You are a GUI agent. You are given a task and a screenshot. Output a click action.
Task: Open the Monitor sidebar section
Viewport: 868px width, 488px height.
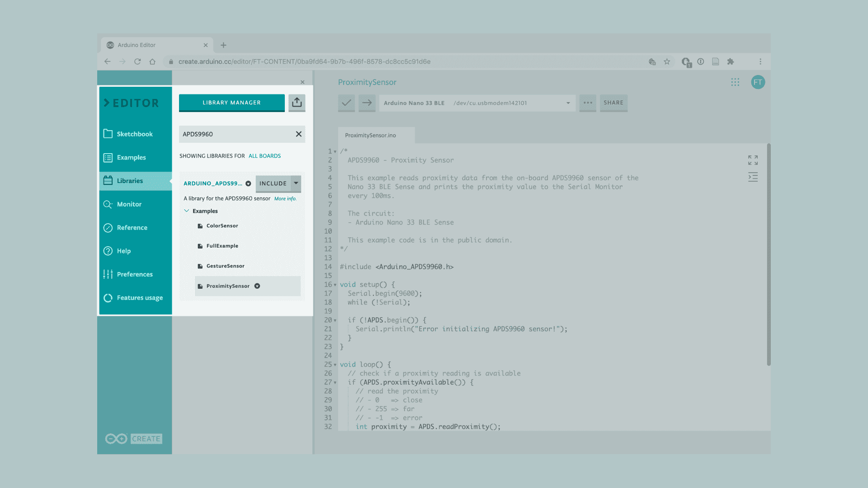(x=129, y=204)
